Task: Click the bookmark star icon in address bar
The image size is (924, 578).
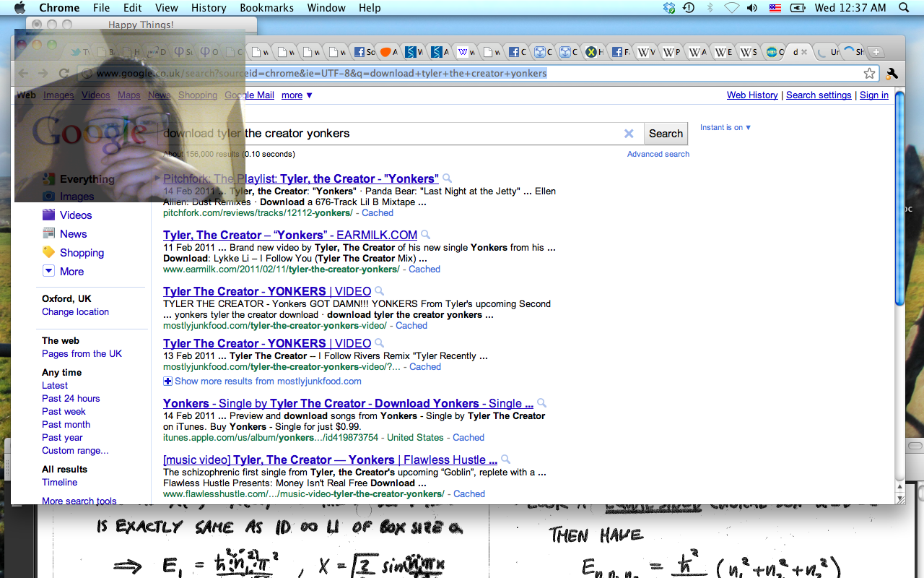Action: coord(869,73)
